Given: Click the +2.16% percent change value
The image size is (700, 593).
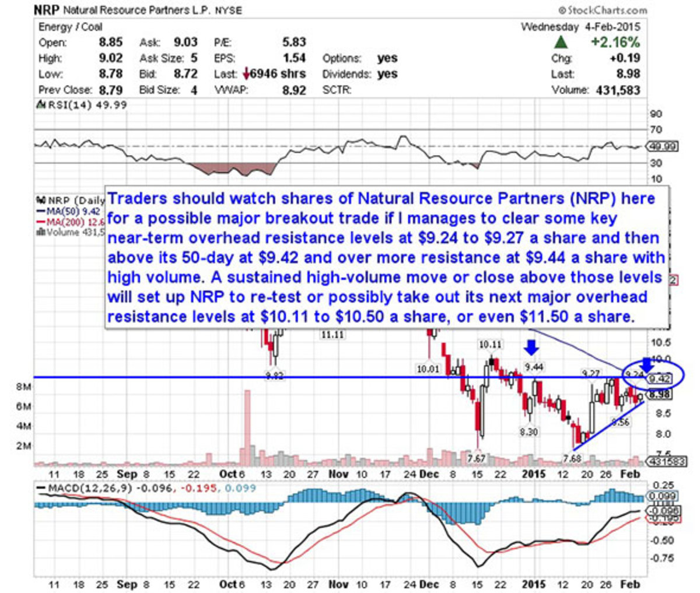Looking at the screenshot, I should 615,42.
